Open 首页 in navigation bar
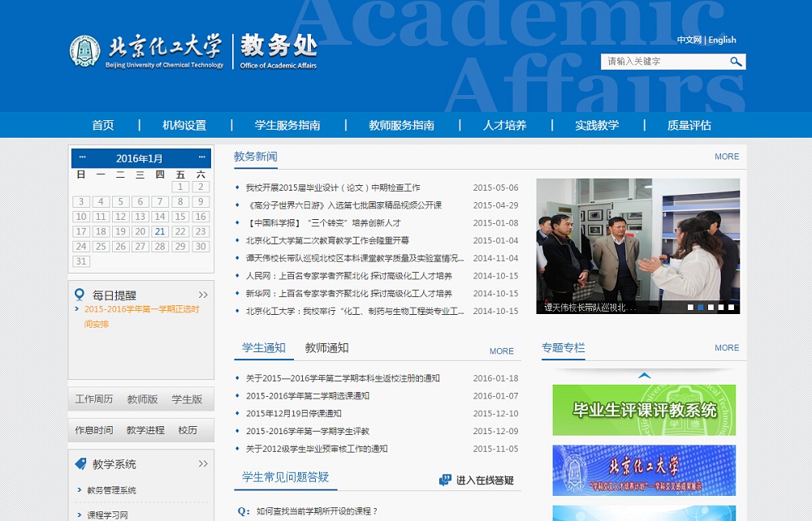812x521 pixels. [x=102, y=125]
